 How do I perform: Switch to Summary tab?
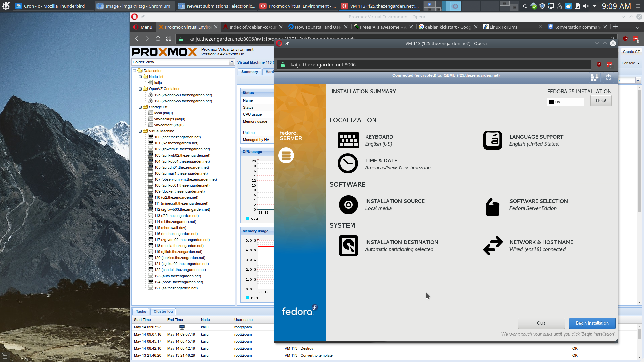tap(250, 72)
